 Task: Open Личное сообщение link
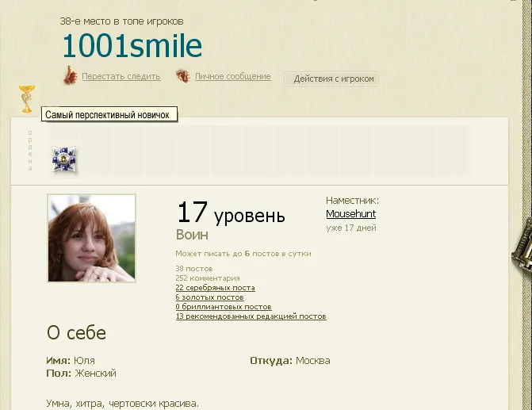(232, 77)
